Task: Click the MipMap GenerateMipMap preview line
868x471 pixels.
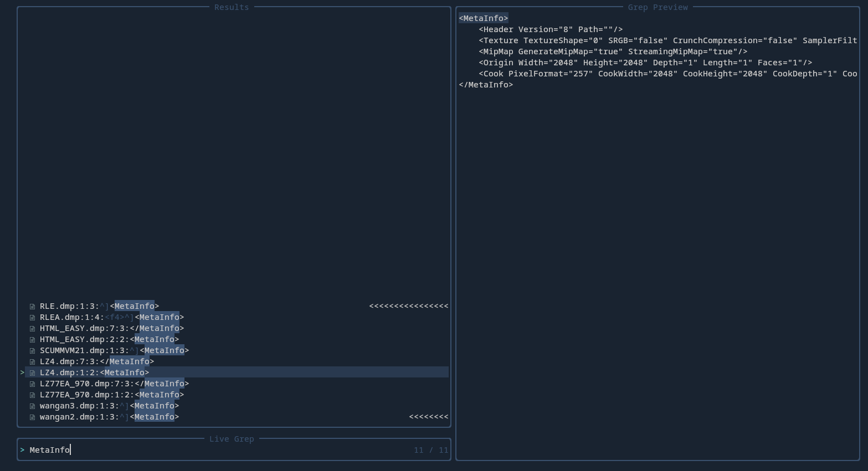Action: (x=613, y=51)
